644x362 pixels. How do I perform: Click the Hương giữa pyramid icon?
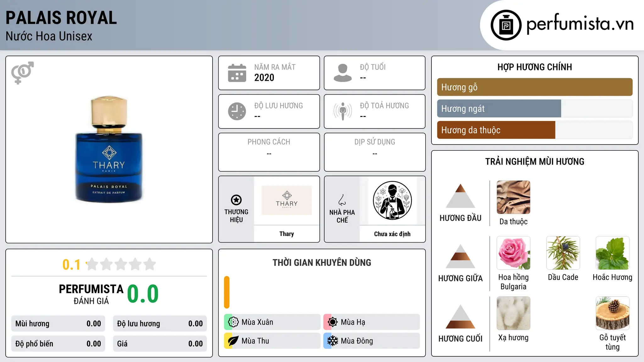tap(460, 256)
